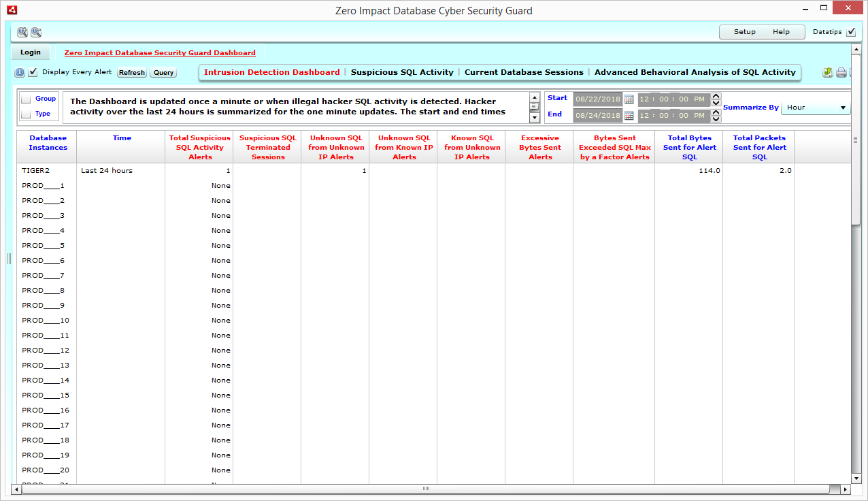Open the Summarize By Hour dropdown

(x=816, y=108)
